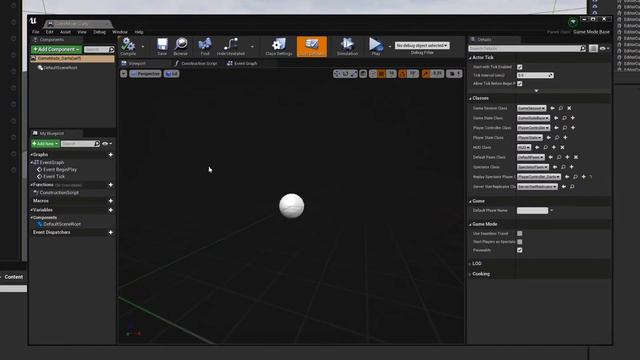Select the scale gizmo tool
The height and width of the screenshot is (360, 640).
(353, 73)
